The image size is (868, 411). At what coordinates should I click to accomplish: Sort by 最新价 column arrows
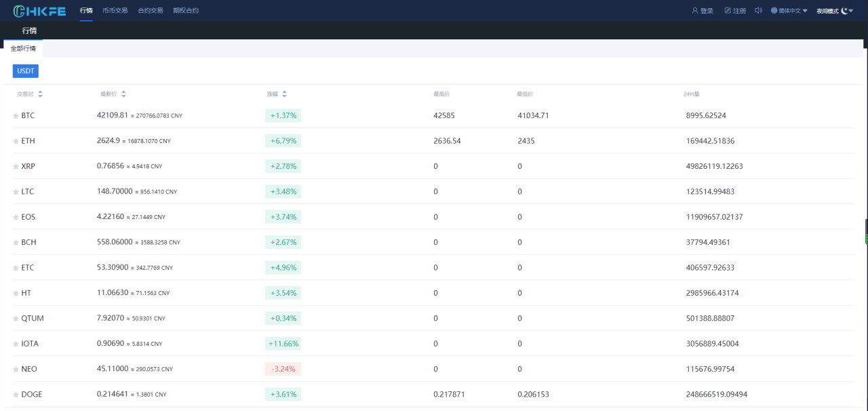coord(123,94)
